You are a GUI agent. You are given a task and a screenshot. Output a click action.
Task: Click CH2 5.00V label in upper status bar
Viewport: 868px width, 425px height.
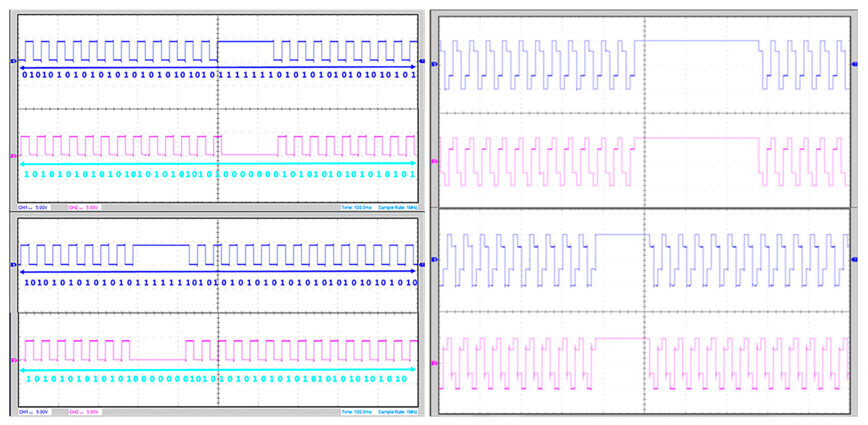tap(83, 207)
